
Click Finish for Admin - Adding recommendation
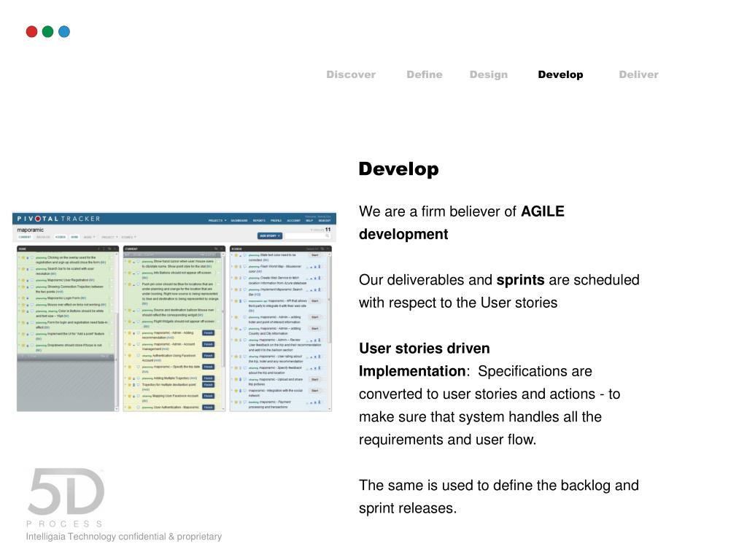pyautogui.click(x=208, y=332)
